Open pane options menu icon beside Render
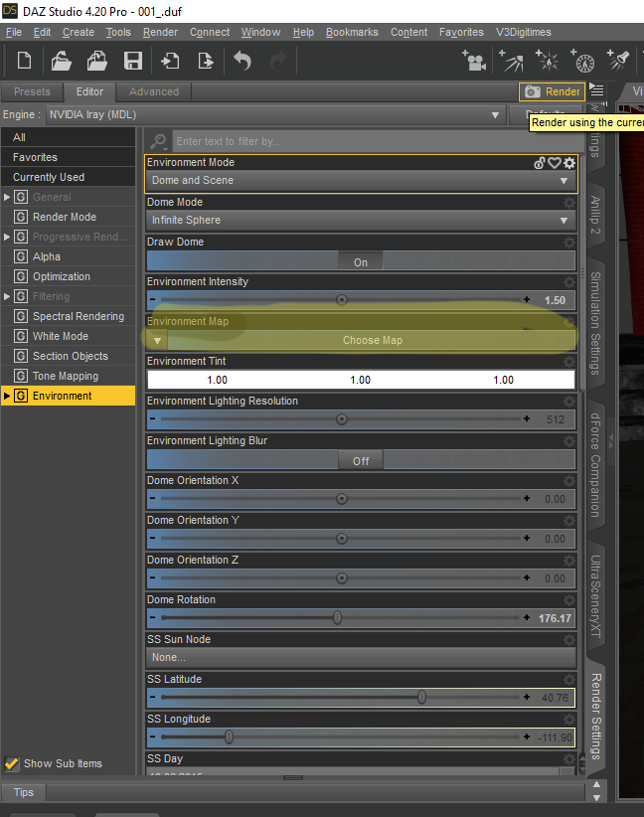Image resolution: width=644 pixels, height=817 pixels. point(596,89)
